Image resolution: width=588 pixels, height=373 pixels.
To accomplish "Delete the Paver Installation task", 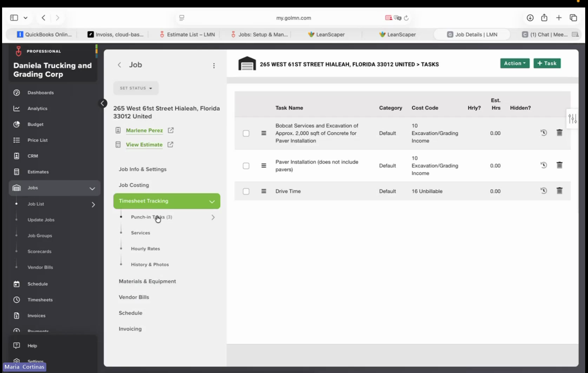I will click(560, 165).
